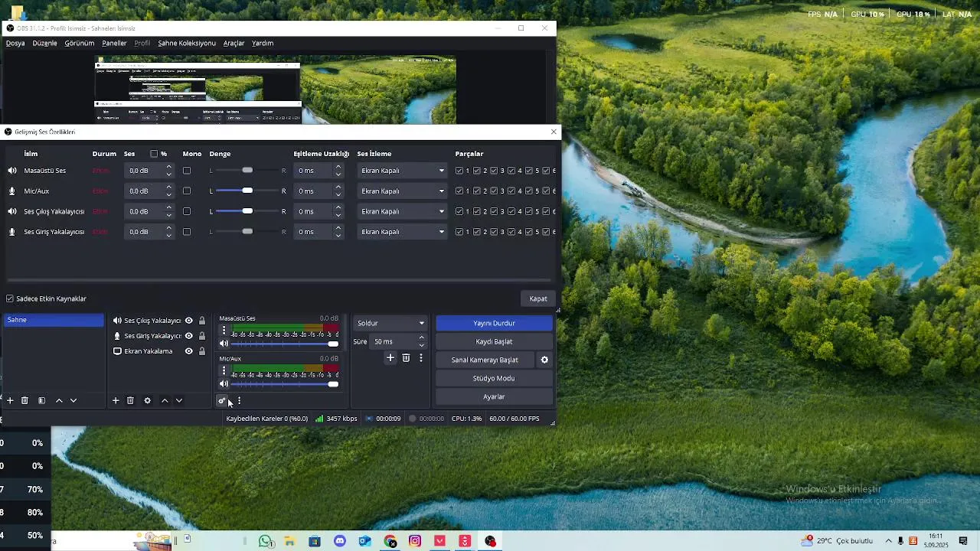Enable Mono for Ses Çıkış Yakalayıcısı
The height and width of the screenshot is (551, 980).
click(x=186, y=211)
